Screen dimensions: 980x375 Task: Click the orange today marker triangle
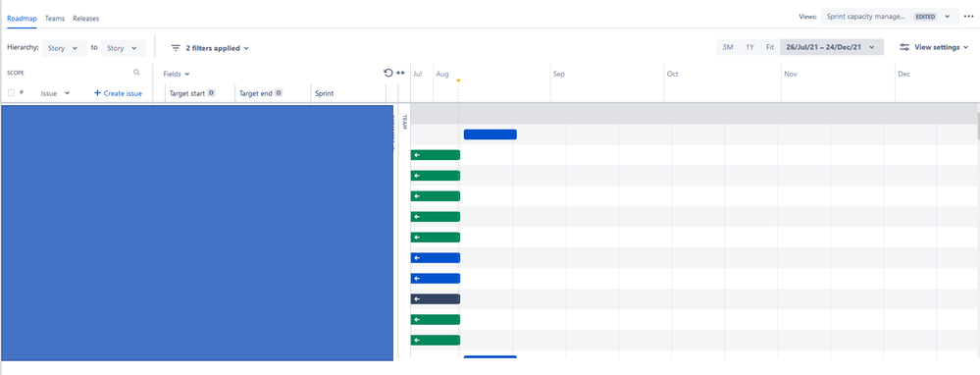tap(458, 80)
